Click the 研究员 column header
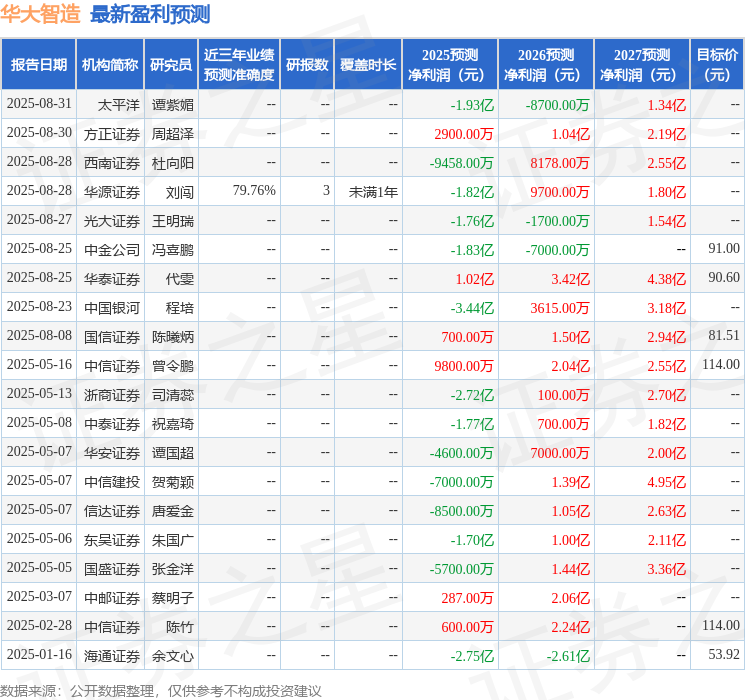The height and width of the screenshot is (700, 745). point(171,65)
